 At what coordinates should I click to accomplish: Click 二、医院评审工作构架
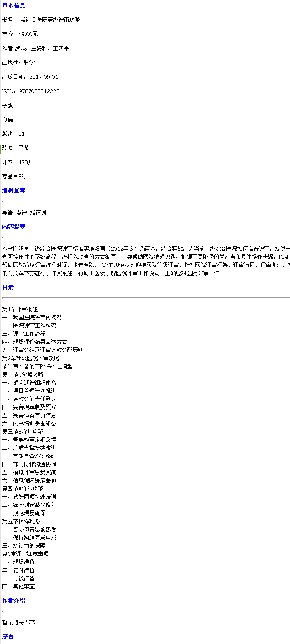[29, 326]
